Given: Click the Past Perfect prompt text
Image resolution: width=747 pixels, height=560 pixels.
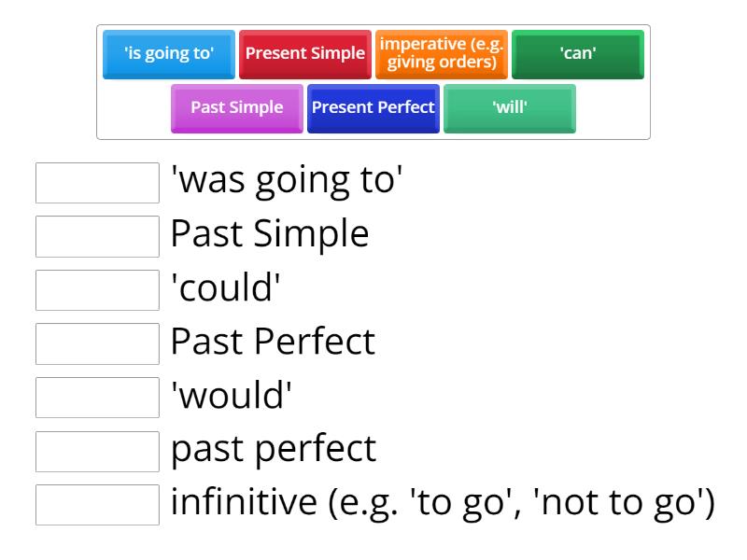Looking at the screenshot, I should coord(271,341).
